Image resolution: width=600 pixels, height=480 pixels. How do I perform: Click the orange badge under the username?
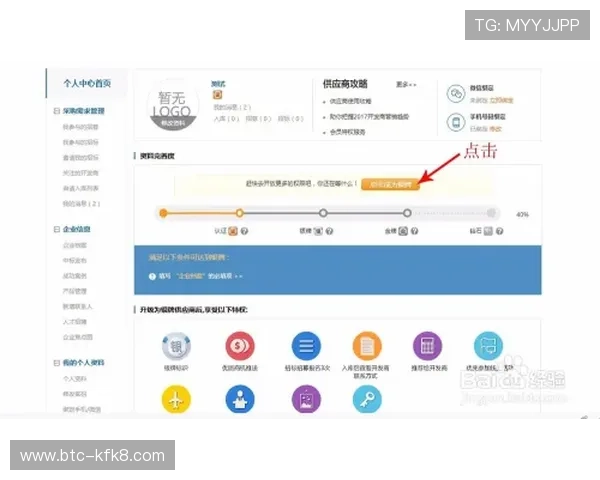[217, 95]
